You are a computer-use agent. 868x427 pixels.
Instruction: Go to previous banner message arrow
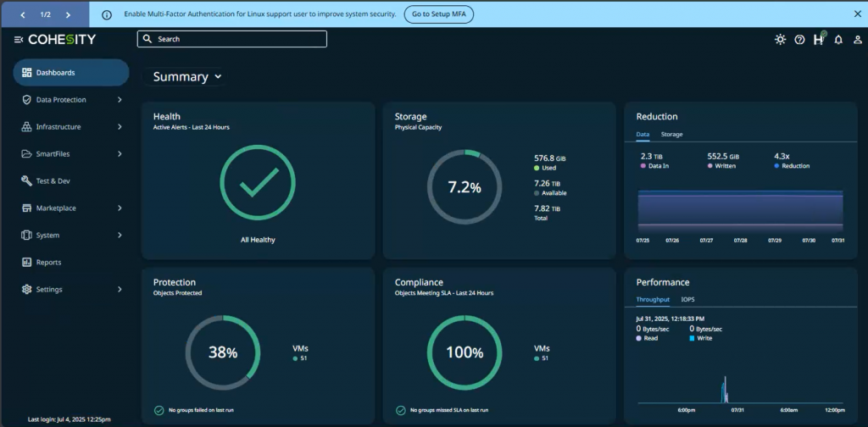tap(22, 14)
